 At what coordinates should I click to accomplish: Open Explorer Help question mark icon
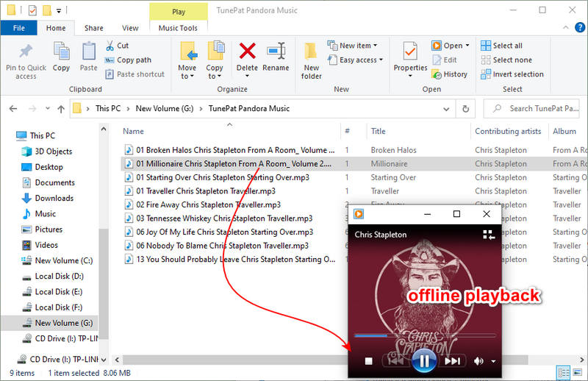click(x=580, y=27)
